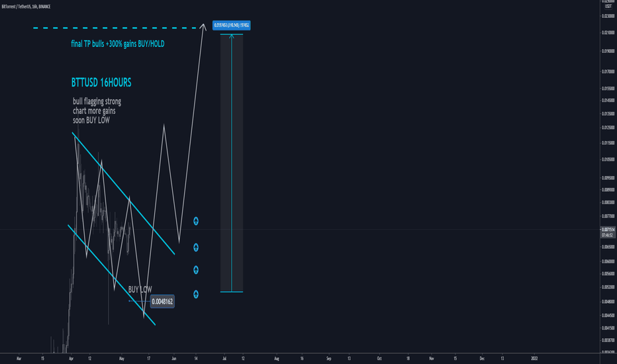Click the 0.0125000 price axis label

pos(608,128)
